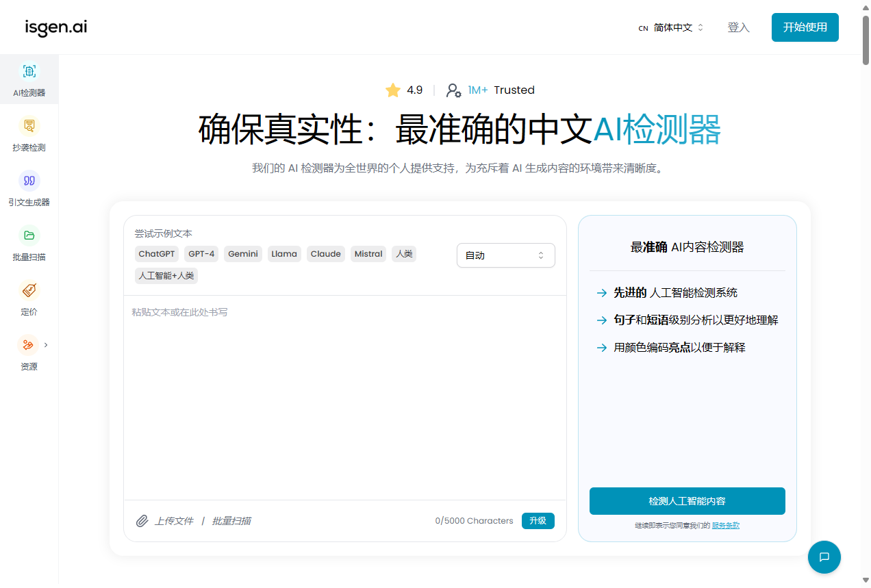This screenshot has height=588, width=871.
Task: Click the 开始使用 button
Action: (x=805, y=27)
